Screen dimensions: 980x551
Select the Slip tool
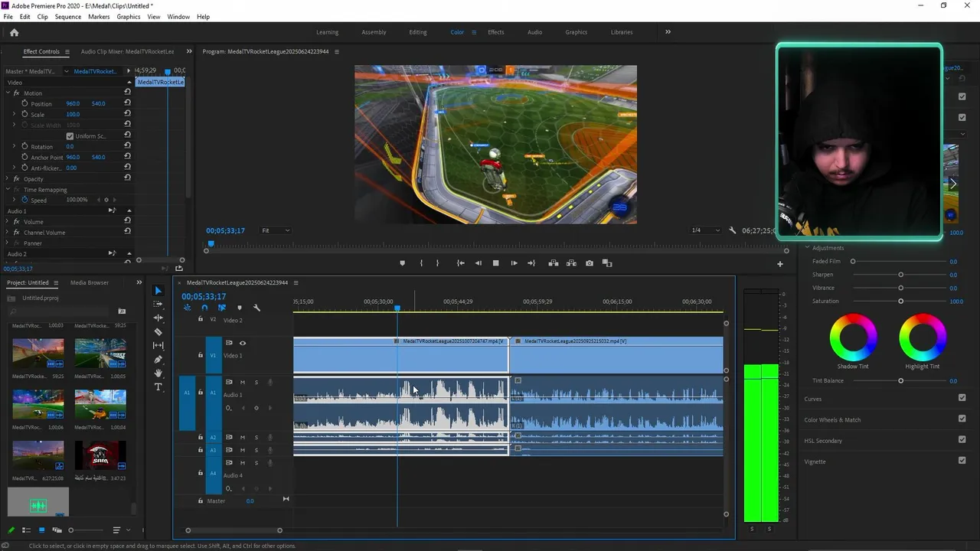(158, 345)
